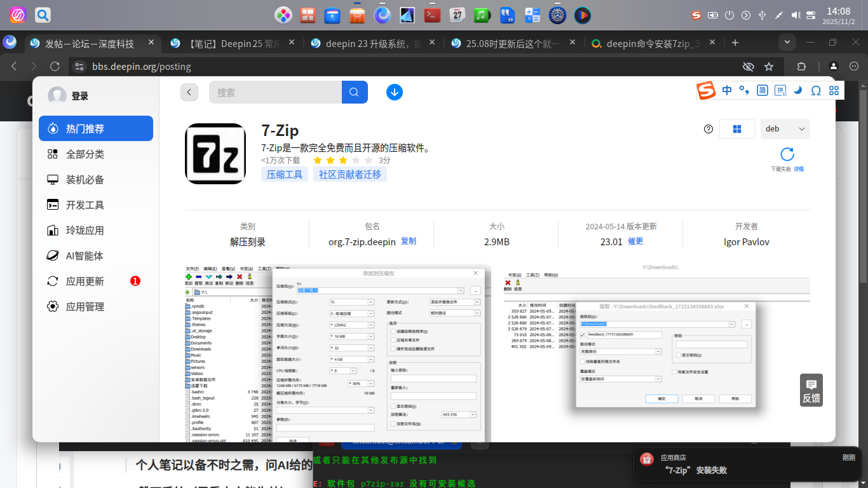Screen dimensions: 868x488
Task: Open the quick settings toggles in tray
Action: 811,15
